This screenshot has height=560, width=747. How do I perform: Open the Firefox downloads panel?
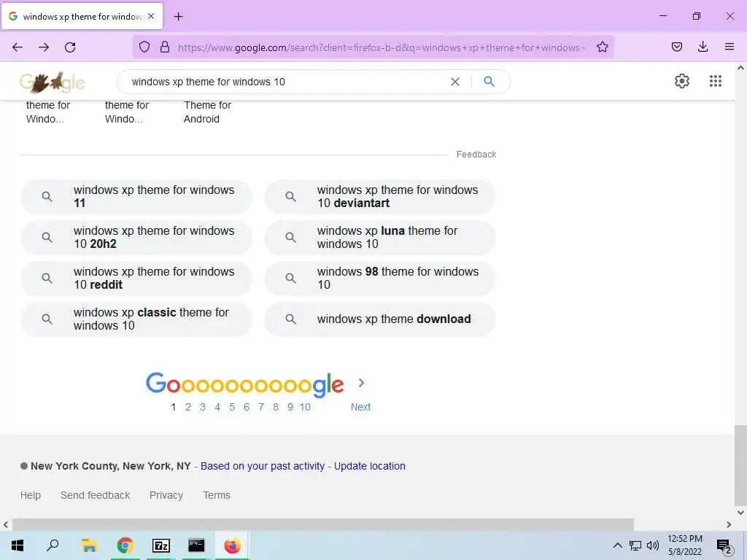(x=703, y=47)
